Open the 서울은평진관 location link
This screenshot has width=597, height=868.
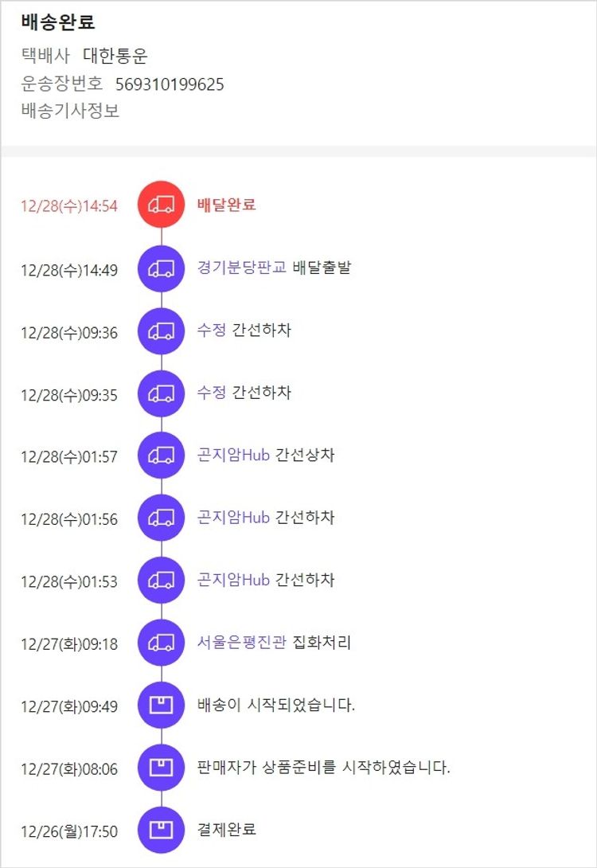point(241,643)
